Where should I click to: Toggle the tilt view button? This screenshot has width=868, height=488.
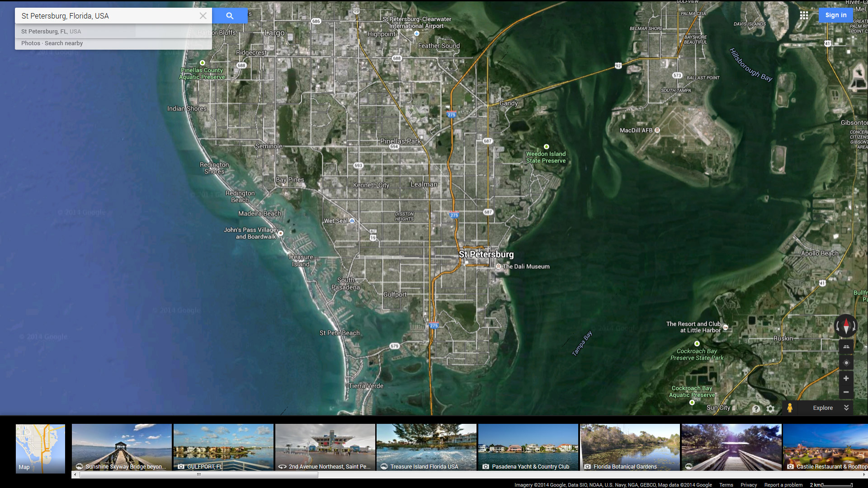(x=846, y=347)
